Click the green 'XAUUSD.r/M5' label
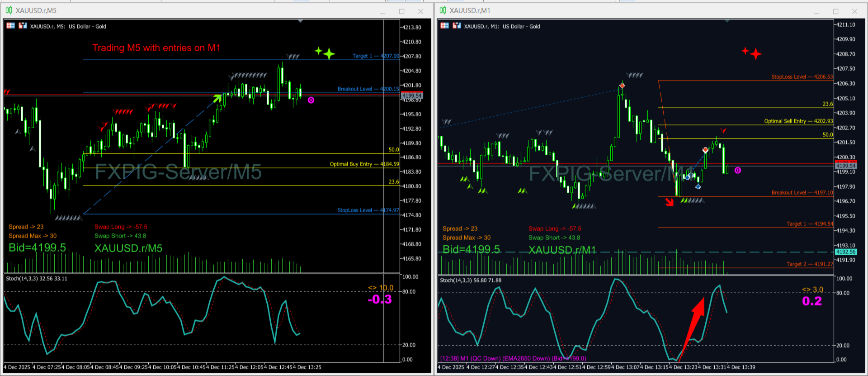This screenshot has width=868, height=376. click(128, 248)
